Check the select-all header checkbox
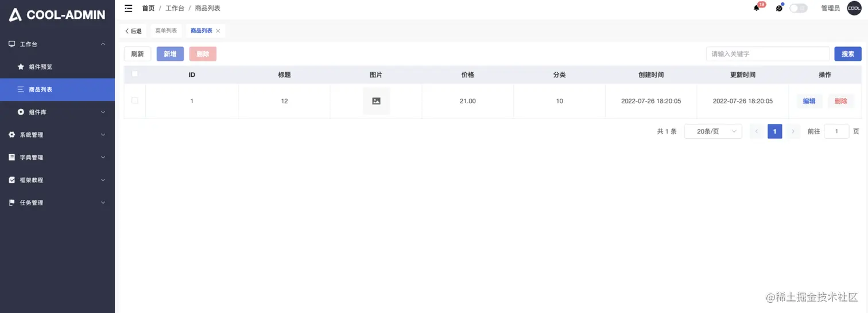The height and width of the screenshot is (313, 868). [135, 74]
